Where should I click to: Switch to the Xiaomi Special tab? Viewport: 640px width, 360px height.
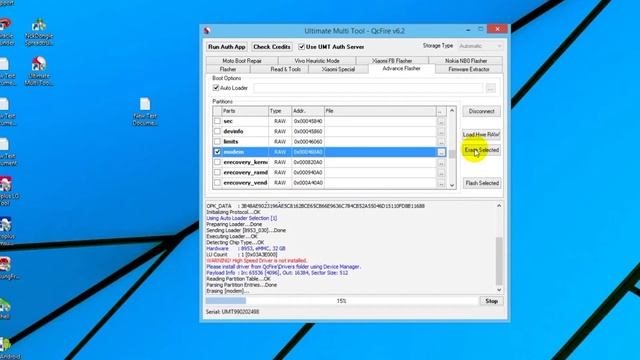click(338, 69)
